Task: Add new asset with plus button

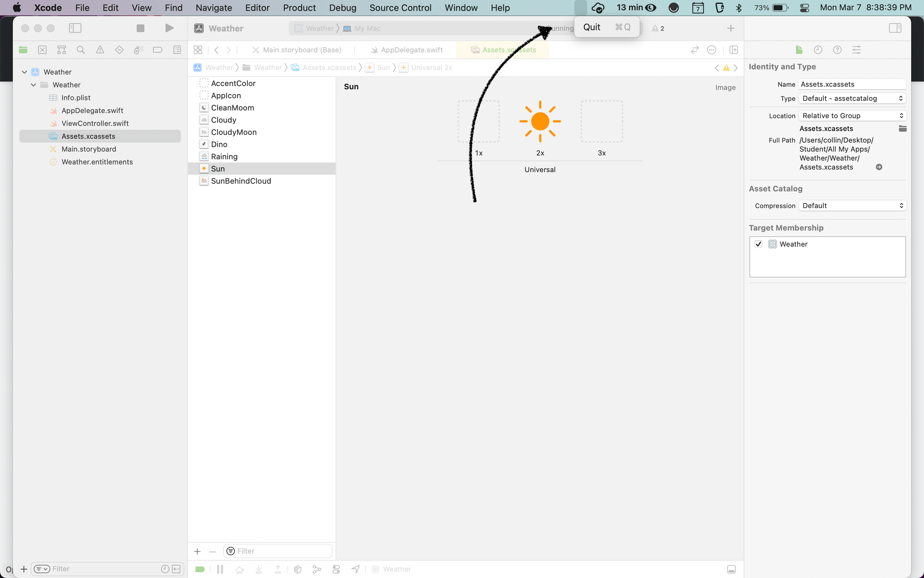Action: [197, 551]
